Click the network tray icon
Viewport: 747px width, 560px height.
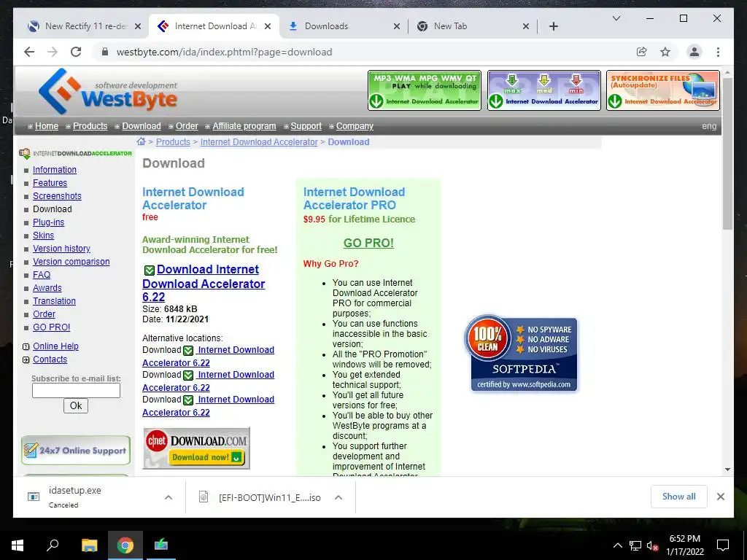(635, 545)
